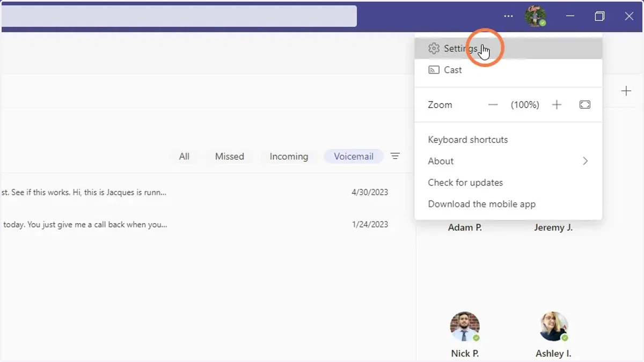
Task: Reset zoom at the (100%) value
Action: pyautogui.click(x=525, y=105)
